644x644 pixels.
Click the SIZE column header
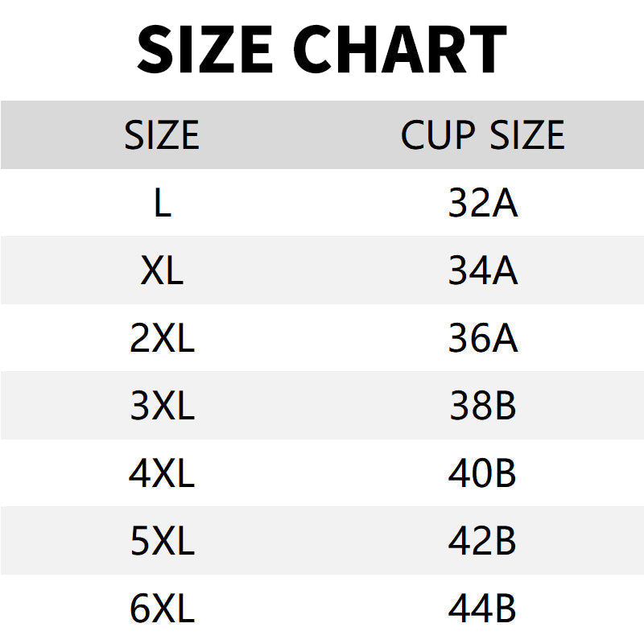(x=162, y=134)
